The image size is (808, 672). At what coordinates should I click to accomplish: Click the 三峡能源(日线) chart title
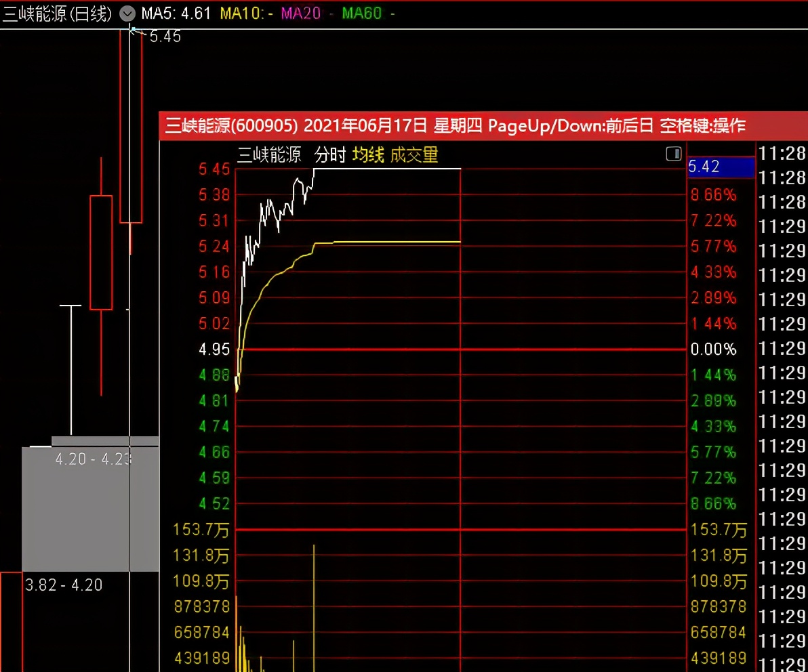[x=57, y=14]
